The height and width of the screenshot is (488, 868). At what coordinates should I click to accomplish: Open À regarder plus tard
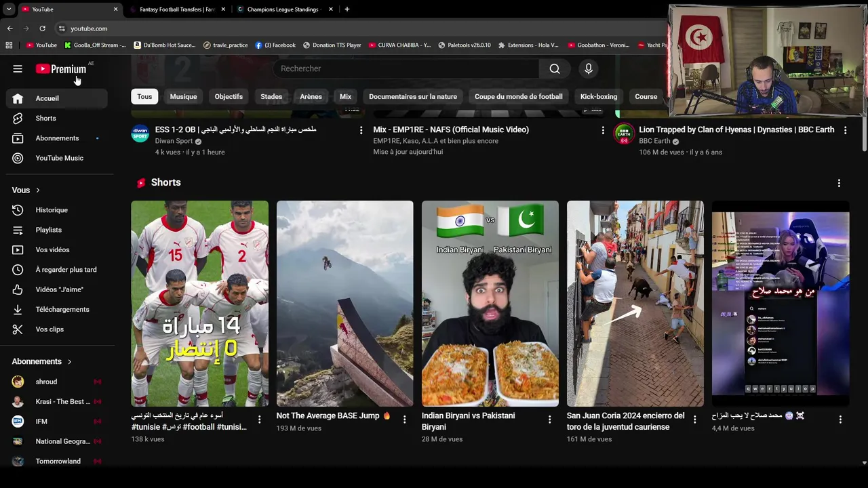click(58, 270)
